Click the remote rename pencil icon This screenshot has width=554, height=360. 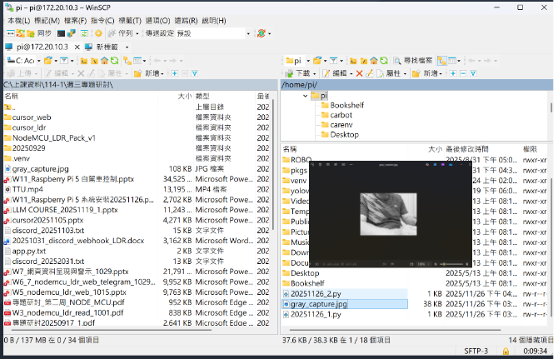pyautogui.click(x=370, y=73)
